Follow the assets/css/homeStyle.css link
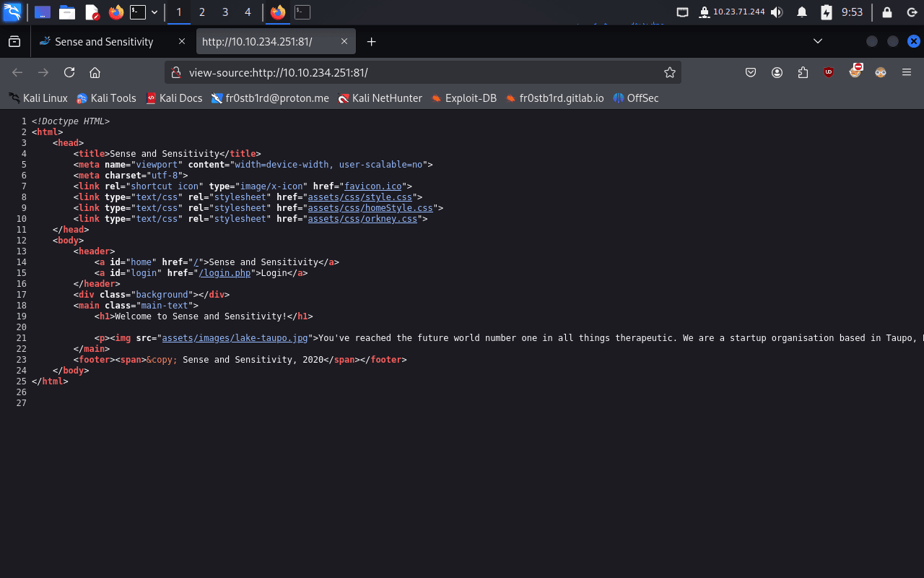Screen dimensions: 924x578 tap(370, 208)
